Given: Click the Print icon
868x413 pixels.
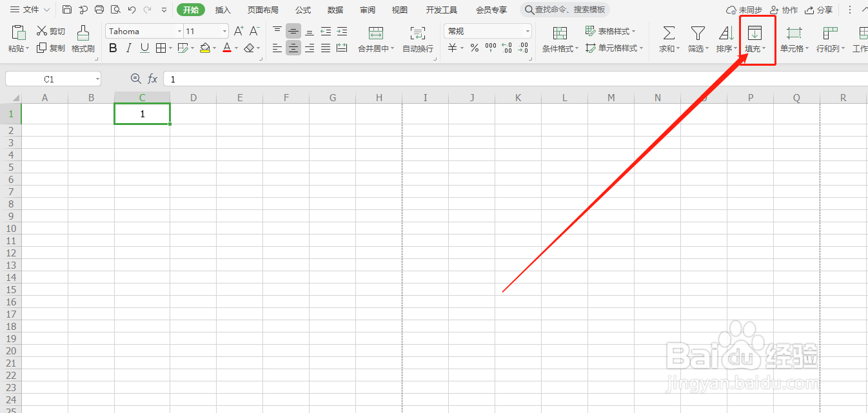Looking at the screenshot, I should pos(99,10).
